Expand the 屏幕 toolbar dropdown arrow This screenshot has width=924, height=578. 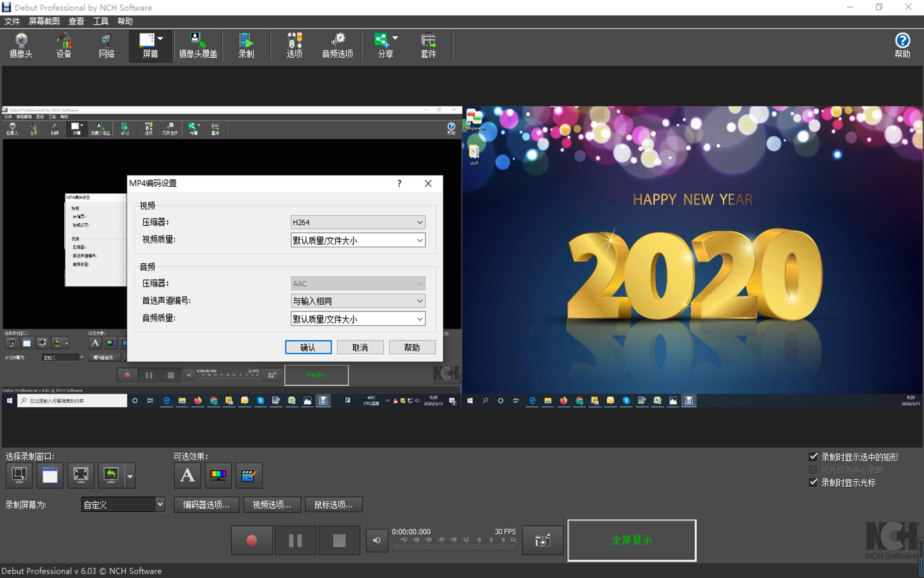tap(160, 39)
